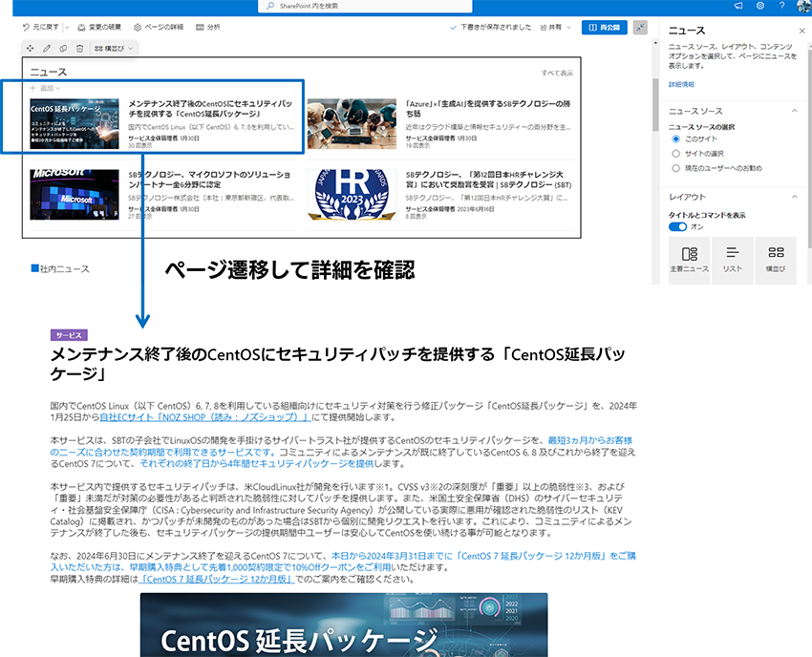Open the 追加 add dropdown
Screen dimensions: 812x657
(45, 88)
